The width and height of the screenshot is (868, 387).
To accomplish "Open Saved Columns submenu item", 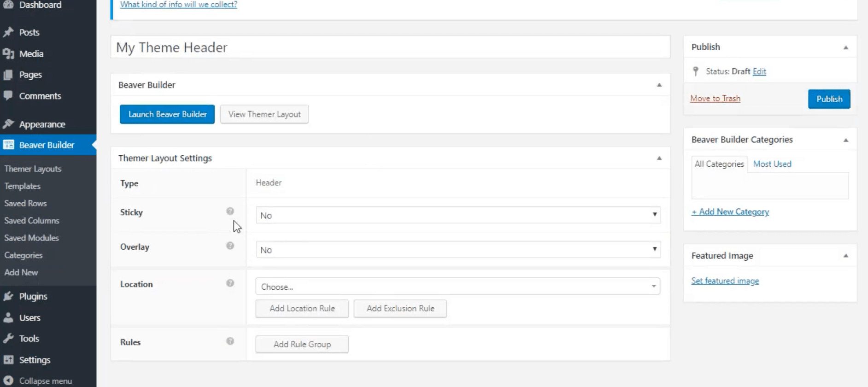I will click(32, 221).
